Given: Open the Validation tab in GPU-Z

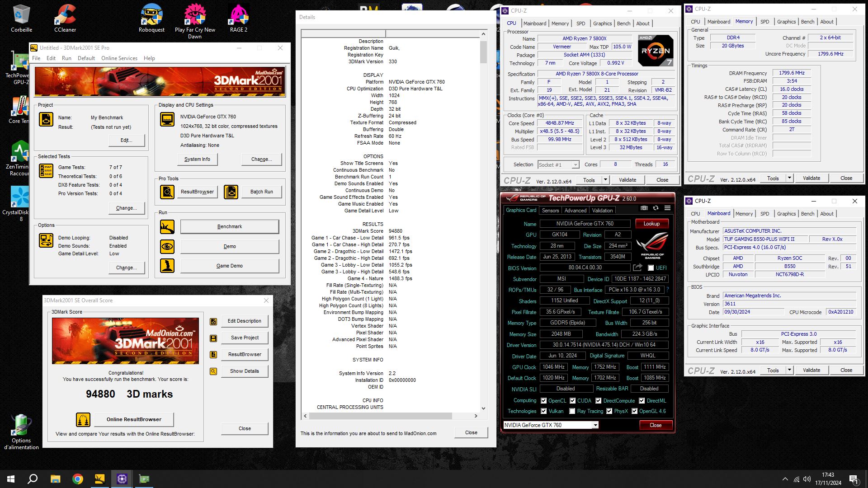Looking at the screenshot, I should pos(602,211).
